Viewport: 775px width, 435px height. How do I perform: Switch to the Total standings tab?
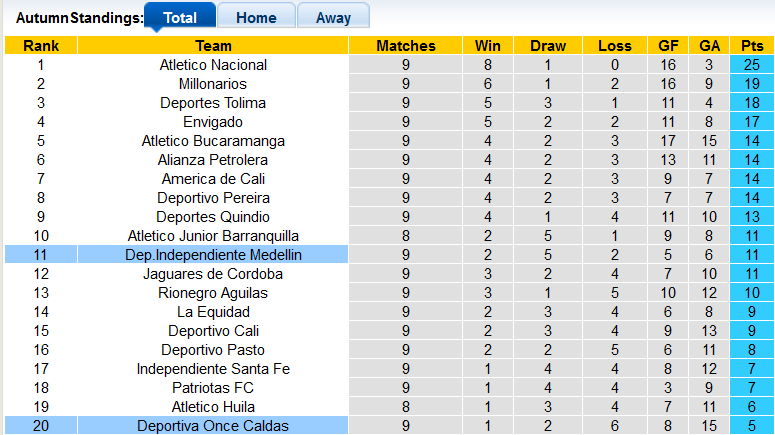(x=180, y=17)
